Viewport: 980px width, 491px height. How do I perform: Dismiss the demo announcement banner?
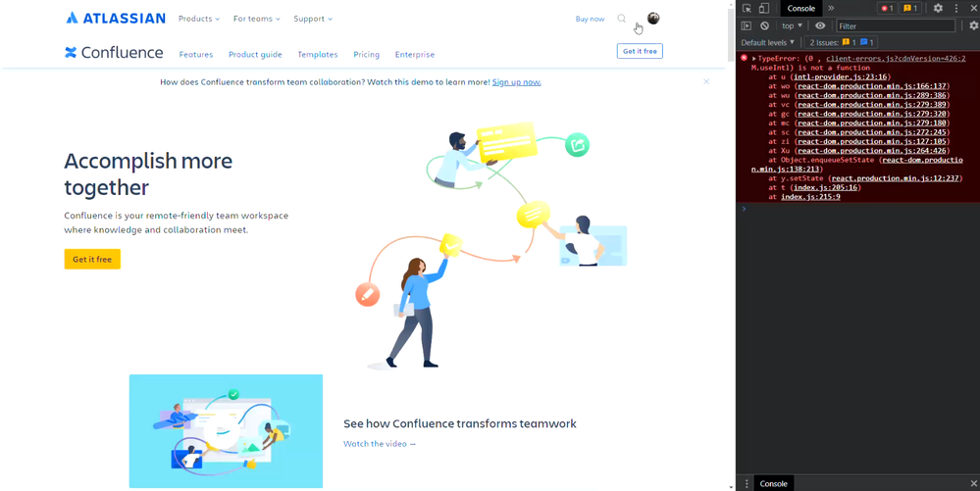pyautogui.click(x=706, y=82)
